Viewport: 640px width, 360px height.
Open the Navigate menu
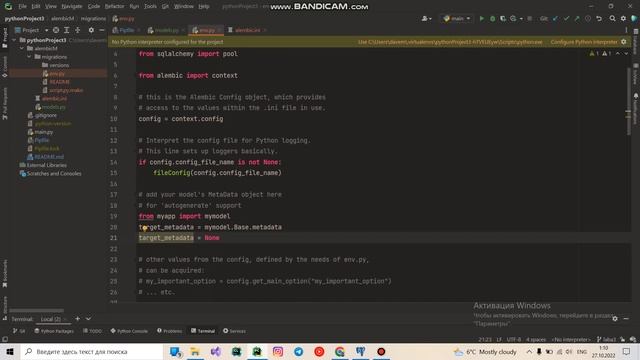click(72, 7)
